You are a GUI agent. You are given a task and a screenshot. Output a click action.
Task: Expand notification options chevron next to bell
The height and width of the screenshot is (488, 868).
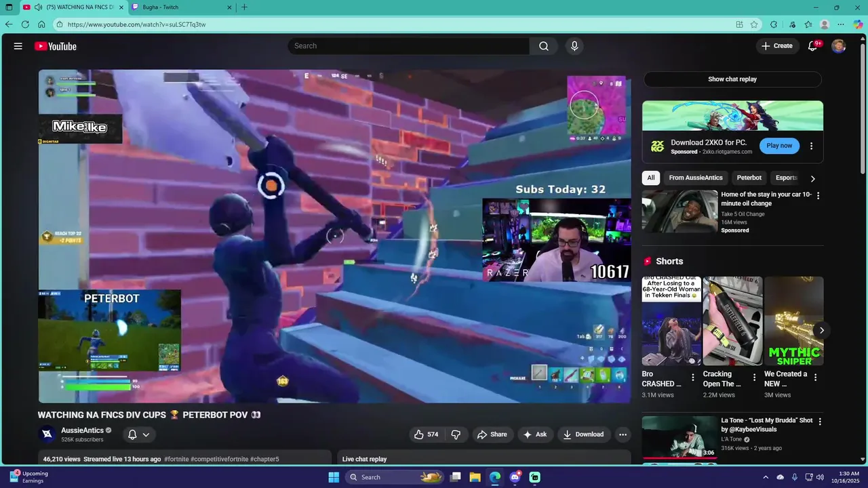[146, 434]
